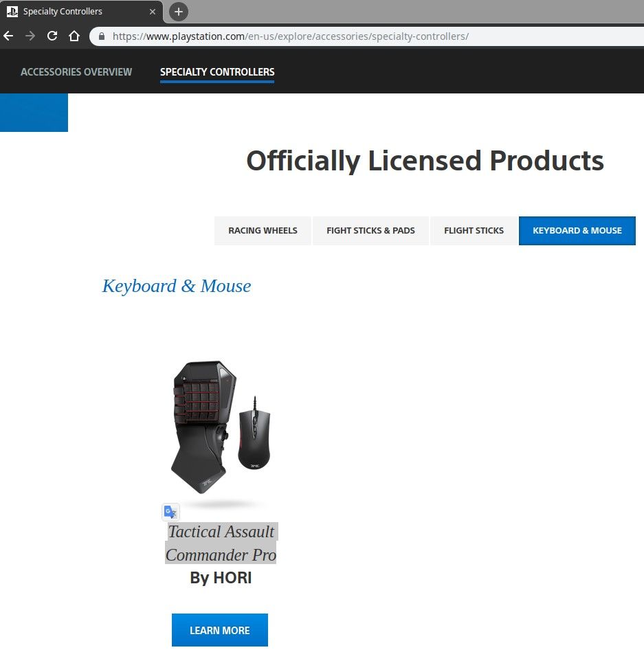The height and width of the screenshot is (663, 644).
Task: Click the Tactical Assault Commander Pro title
Action: [x=221, y=543]
